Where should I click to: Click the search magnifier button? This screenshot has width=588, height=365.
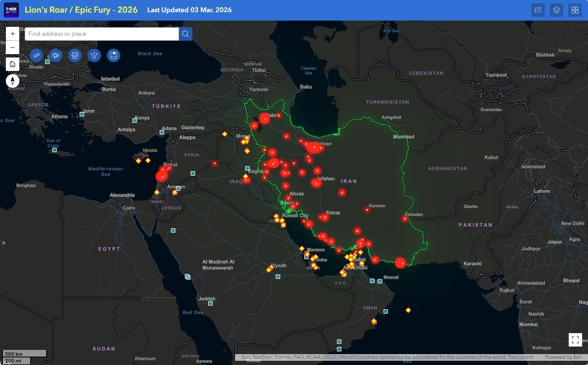(x=186, y=34)
